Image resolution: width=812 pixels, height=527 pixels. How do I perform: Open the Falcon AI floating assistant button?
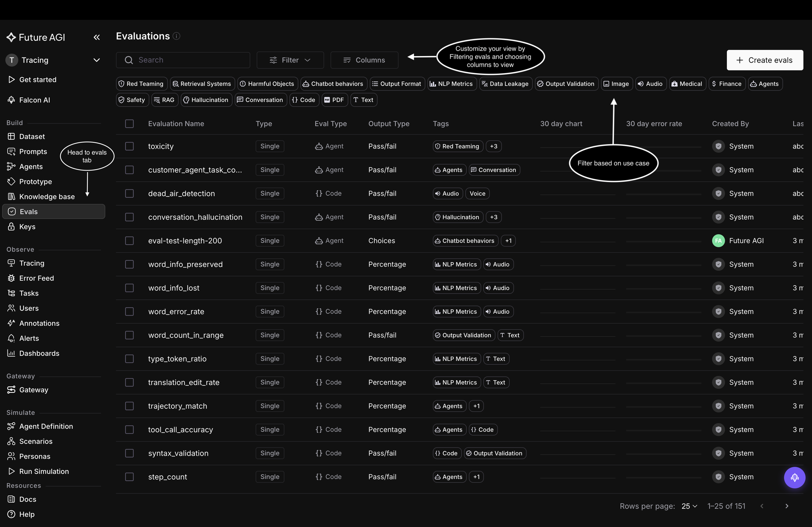pyautogui.click(x=794, y=477)
